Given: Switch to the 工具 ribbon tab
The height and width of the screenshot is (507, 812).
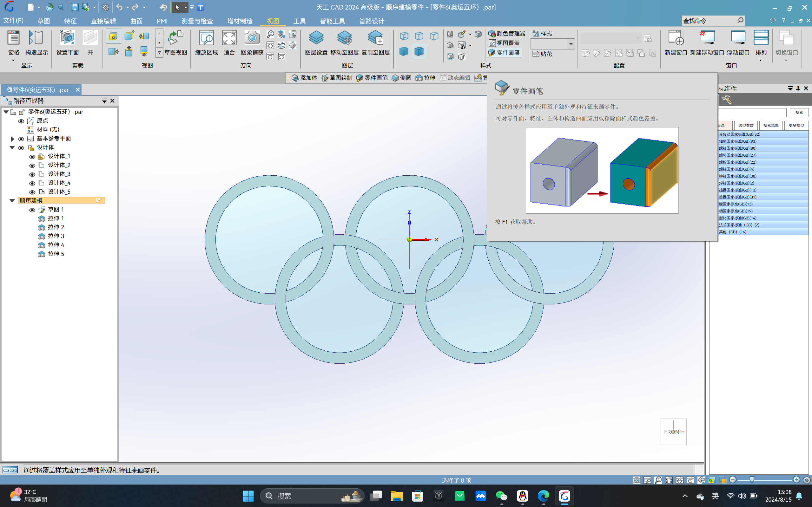Looking at the screenshot, I should tap(299, 21).
